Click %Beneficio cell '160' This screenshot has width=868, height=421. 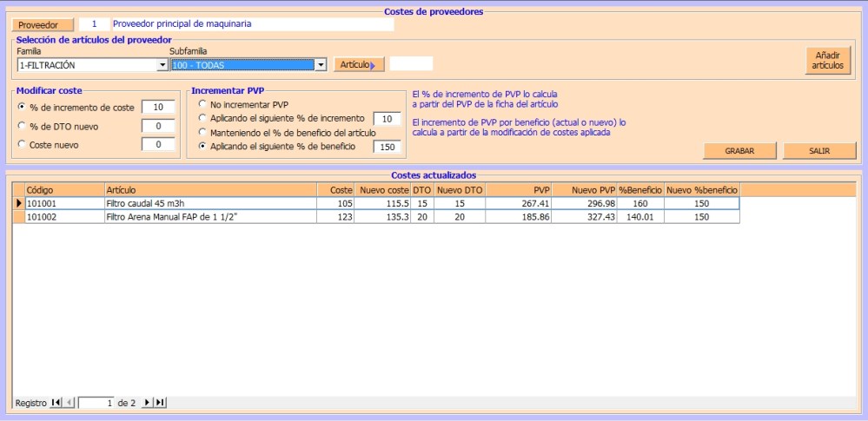tap(640, 204)
